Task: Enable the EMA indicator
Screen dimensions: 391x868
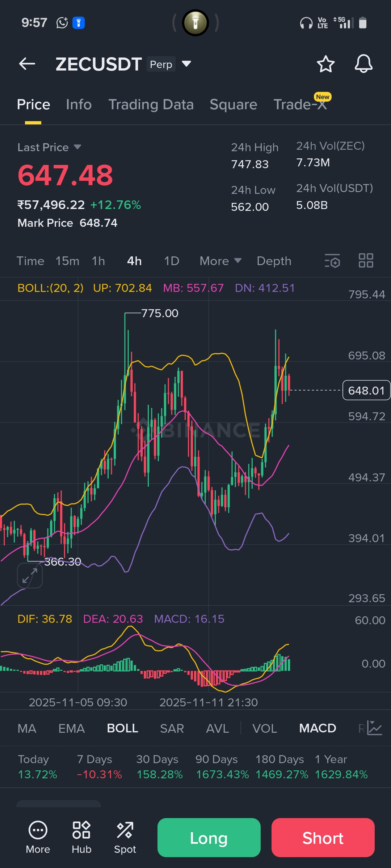Action: (71, 728)
